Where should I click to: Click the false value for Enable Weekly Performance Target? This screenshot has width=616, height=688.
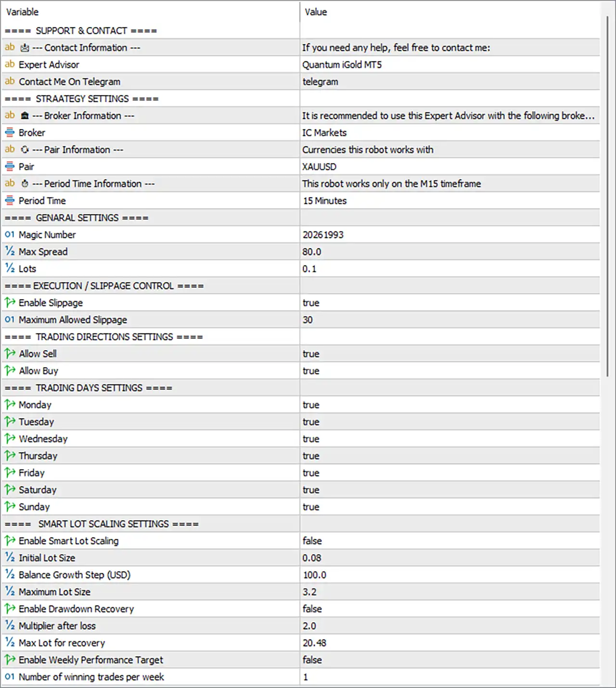pyautogui.click(x=312, y=660)
